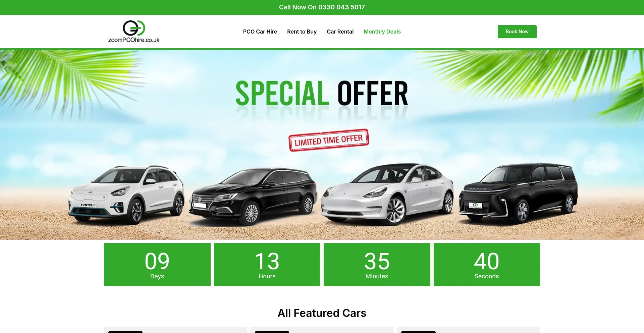
Task: Call the 0330 043 5017 number banner
Action: (x=322, y=7)
